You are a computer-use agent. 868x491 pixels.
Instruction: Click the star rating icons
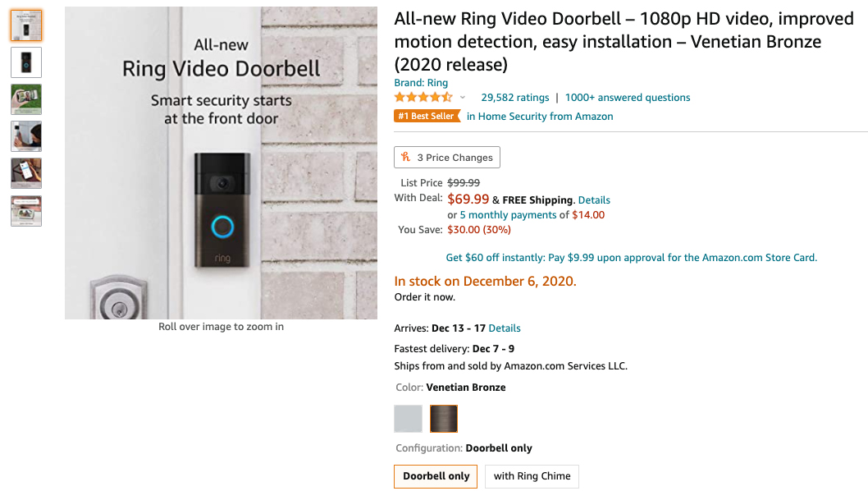coord(423,97)
